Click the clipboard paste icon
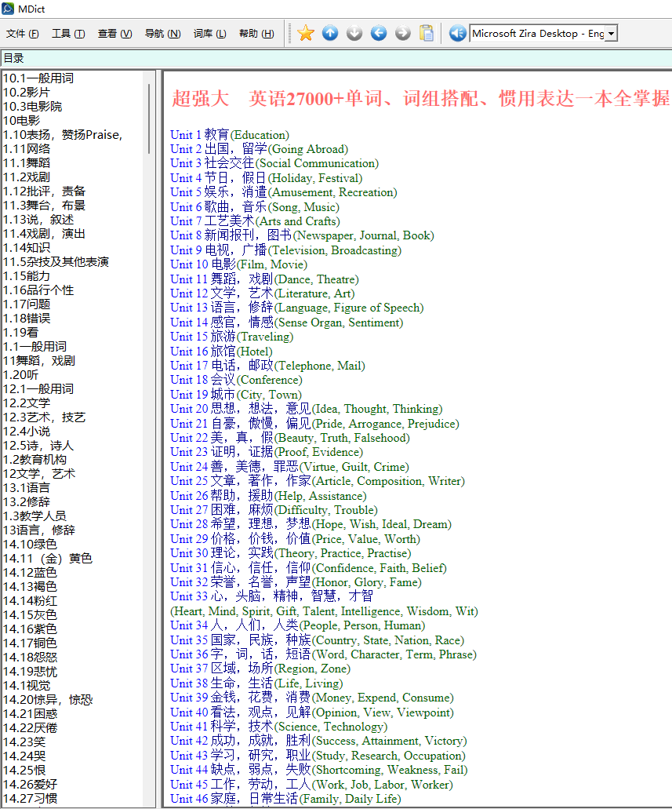Screen dimensions: 672x809 point(426,33)
